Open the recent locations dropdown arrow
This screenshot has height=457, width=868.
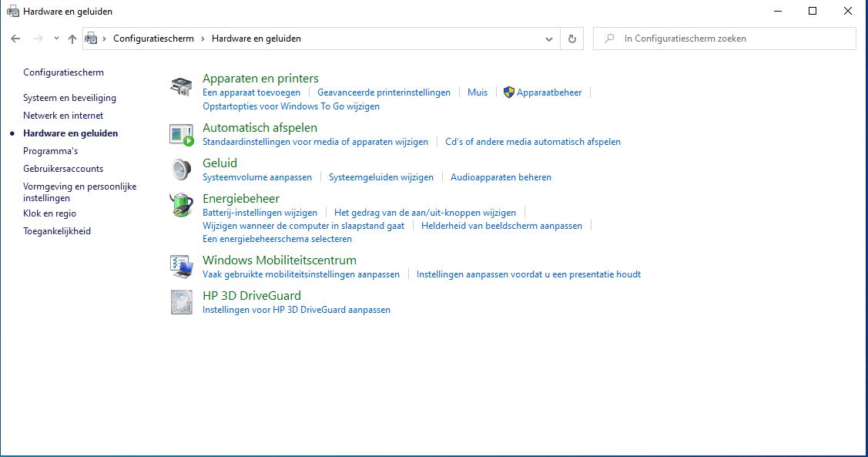[x=56, y=39]
